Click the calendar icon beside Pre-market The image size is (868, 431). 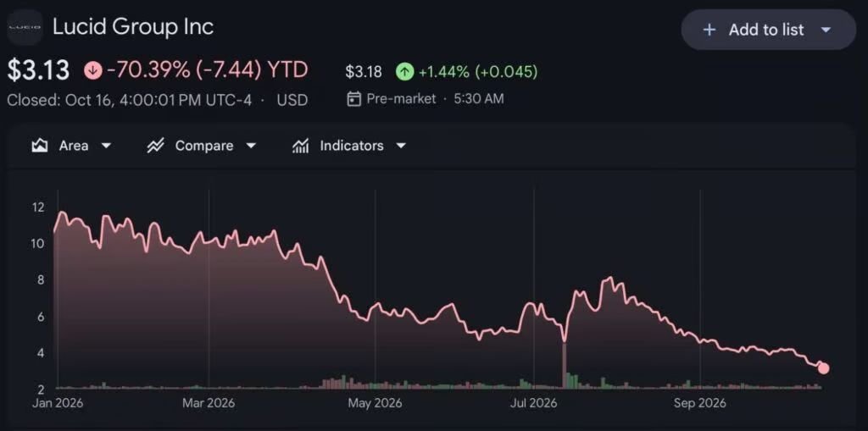click(x=353, y=99)
